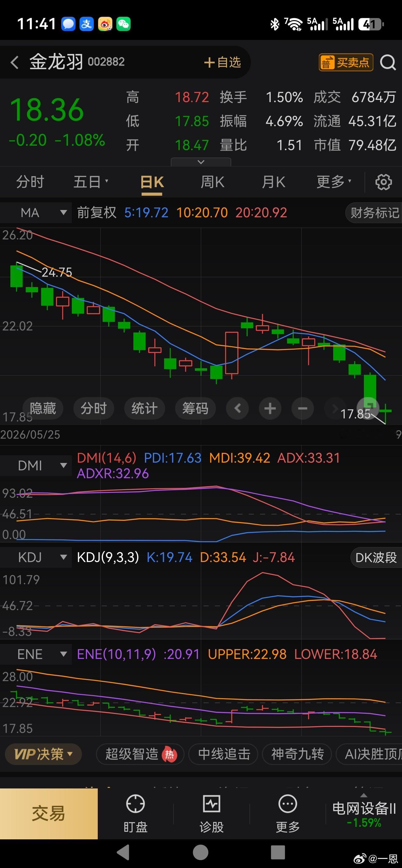The width and height of the screenshot is (402, 868).
Task: Tap Android recents navigation button
Action: point(278,852)
